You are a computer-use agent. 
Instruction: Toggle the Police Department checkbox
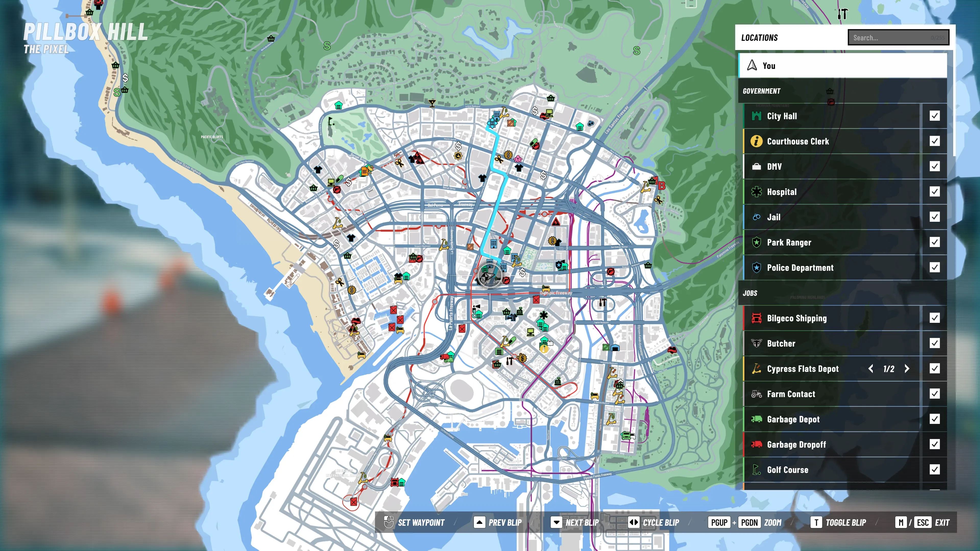point(934,267)
